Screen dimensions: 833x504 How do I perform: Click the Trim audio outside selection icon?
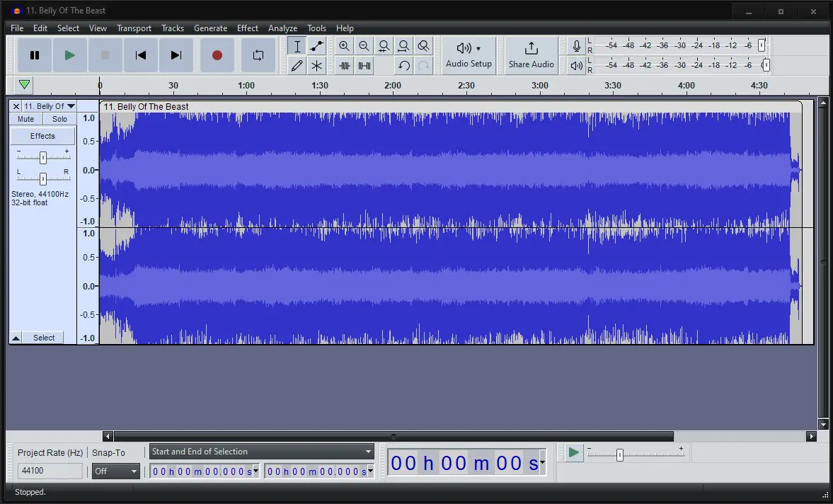[344, 66]
